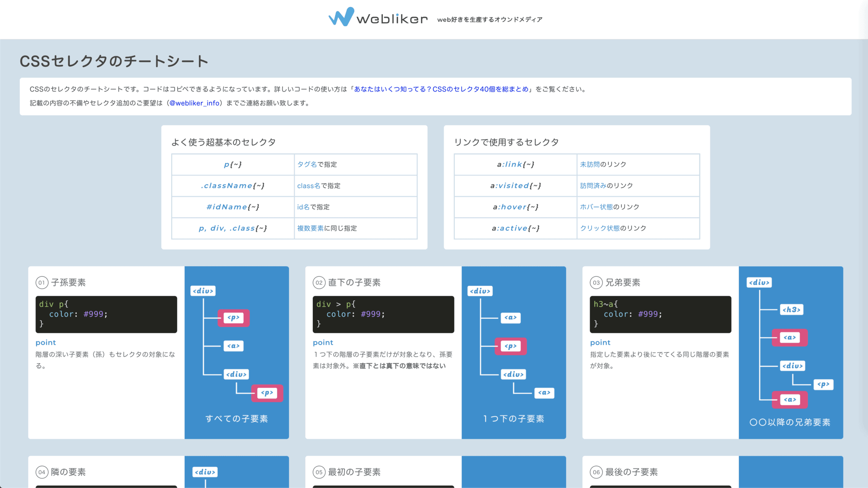Click the <h3> badge in the 兄弟要素 diagram
This screenshot has height=488, width=868.
click(x=792, y=310)
